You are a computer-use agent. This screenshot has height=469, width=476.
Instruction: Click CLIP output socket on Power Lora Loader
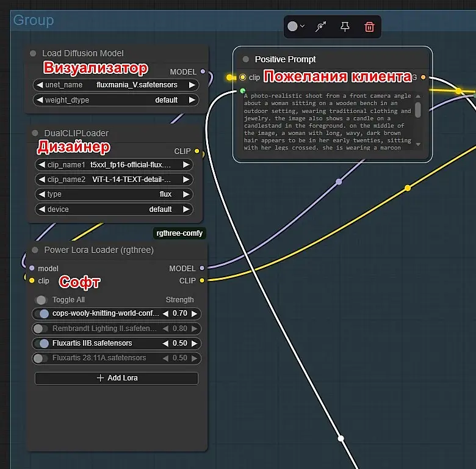(x=202, y=280)
